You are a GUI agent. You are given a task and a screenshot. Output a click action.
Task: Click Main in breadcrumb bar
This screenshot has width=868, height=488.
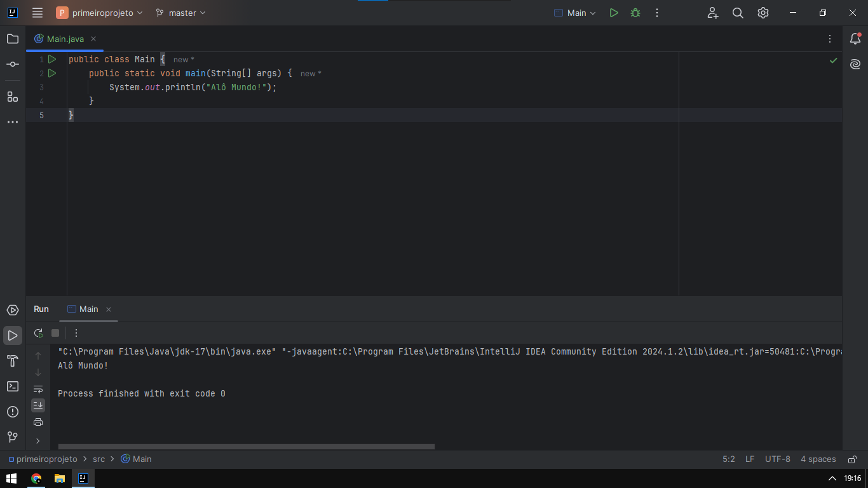[x=136, y=459]
